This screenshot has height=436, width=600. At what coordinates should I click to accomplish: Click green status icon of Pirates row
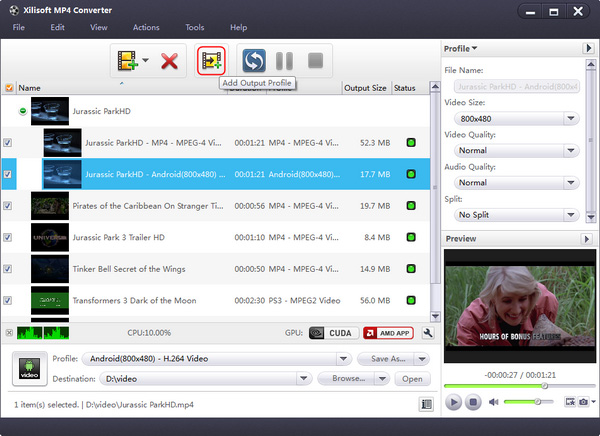(x=411, y=206)
